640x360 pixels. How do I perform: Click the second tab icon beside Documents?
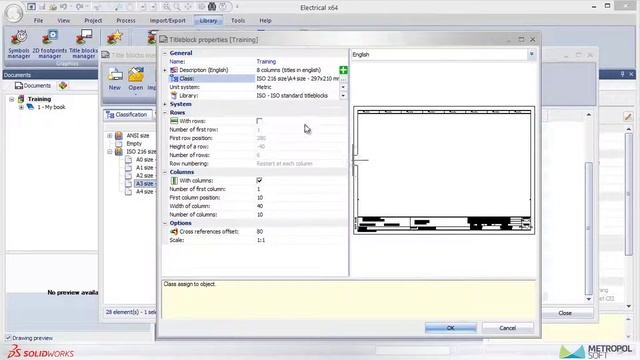coord(62,86)
